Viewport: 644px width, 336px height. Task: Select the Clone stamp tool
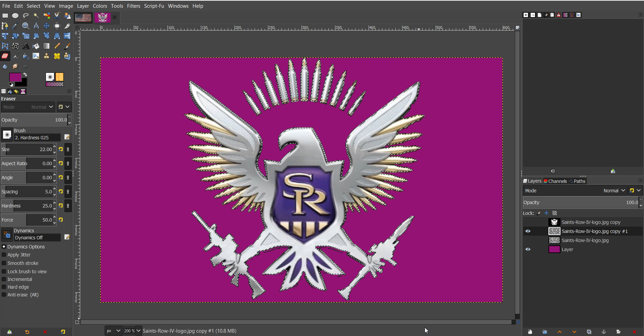(47, 56)
